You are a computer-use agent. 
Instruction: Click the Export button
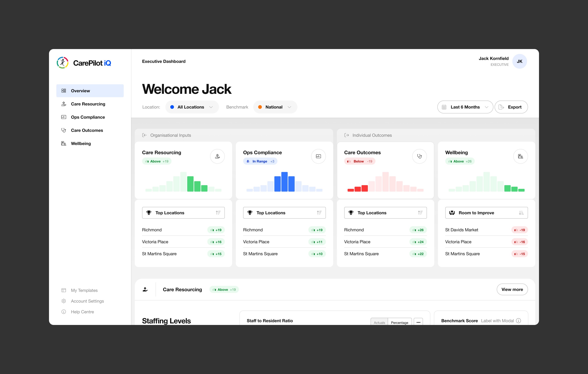(511, 107)
